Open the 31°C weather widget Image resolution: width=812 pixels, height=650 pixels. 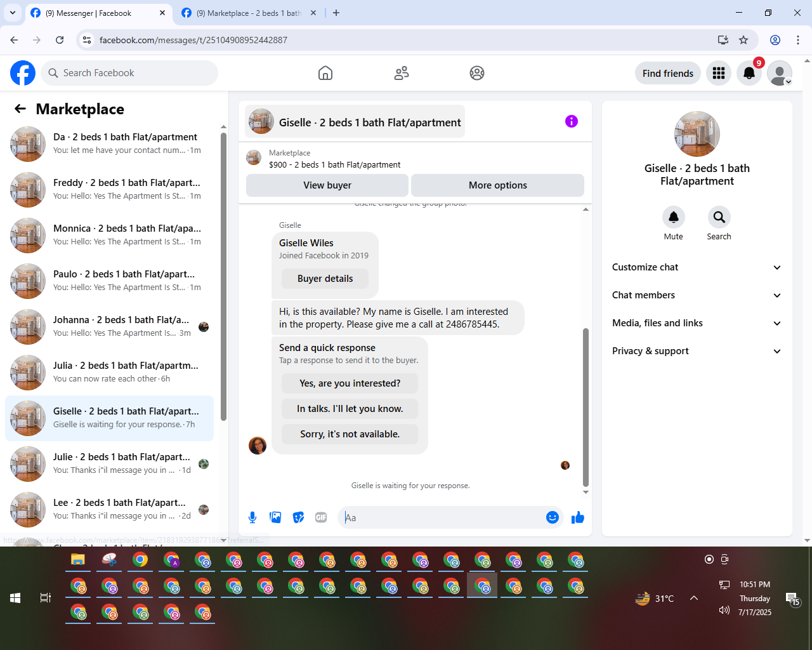(x=655, y=598)
